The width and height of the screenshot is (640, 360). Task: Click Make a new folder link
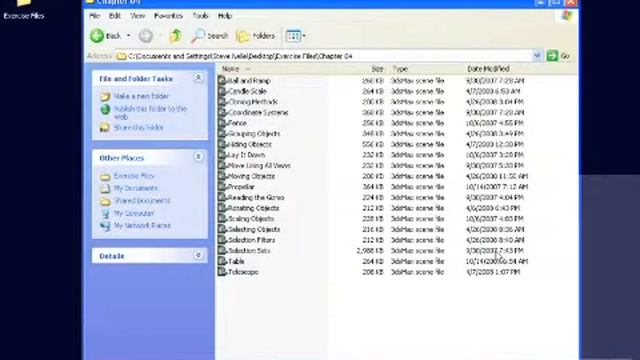click(x=141, y=96)
